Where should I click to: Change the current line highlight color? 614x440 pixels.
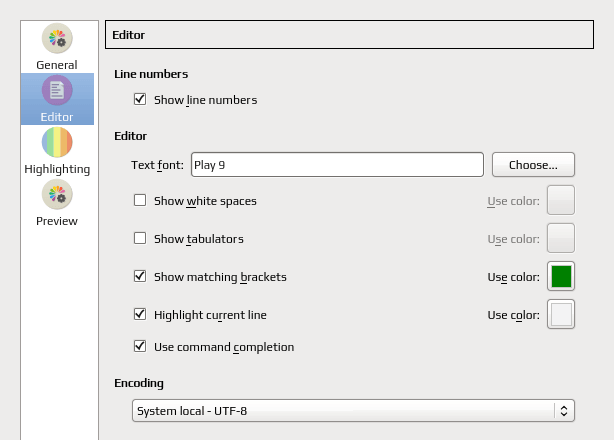pos(561,314)
